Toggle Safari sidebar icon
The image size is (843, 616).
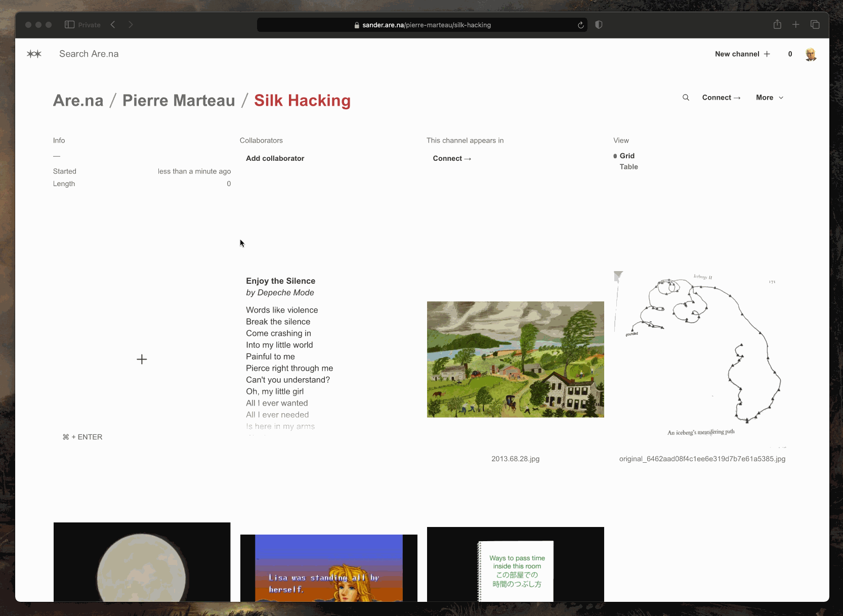click(70, 25)
